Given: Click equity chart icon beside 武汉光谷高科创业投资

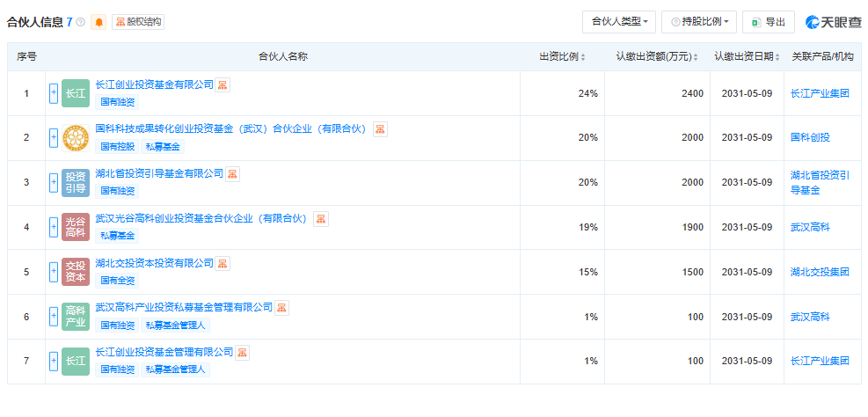Looking at the screenshot, I should click(320, 219).
